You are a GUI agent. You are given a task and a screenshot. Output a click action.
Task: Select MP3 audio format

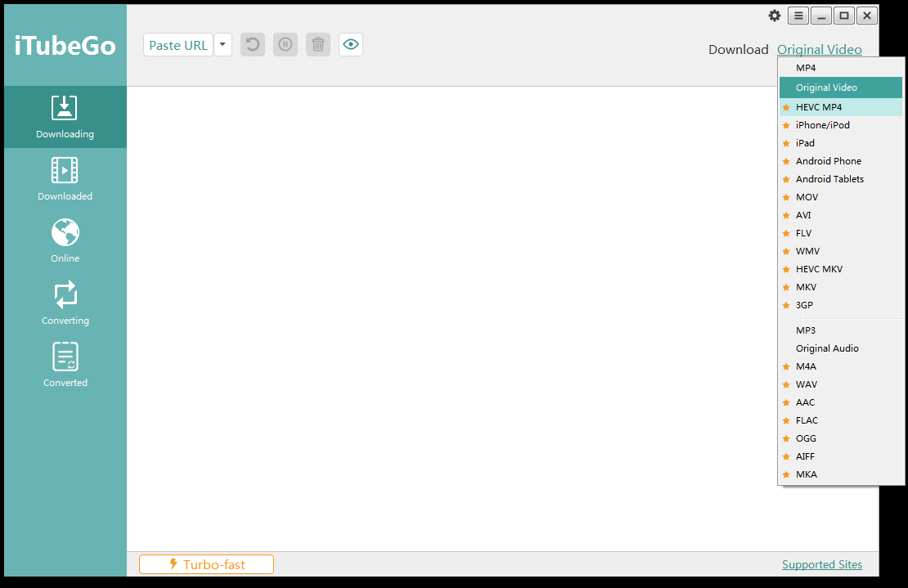tap(840, 330)
